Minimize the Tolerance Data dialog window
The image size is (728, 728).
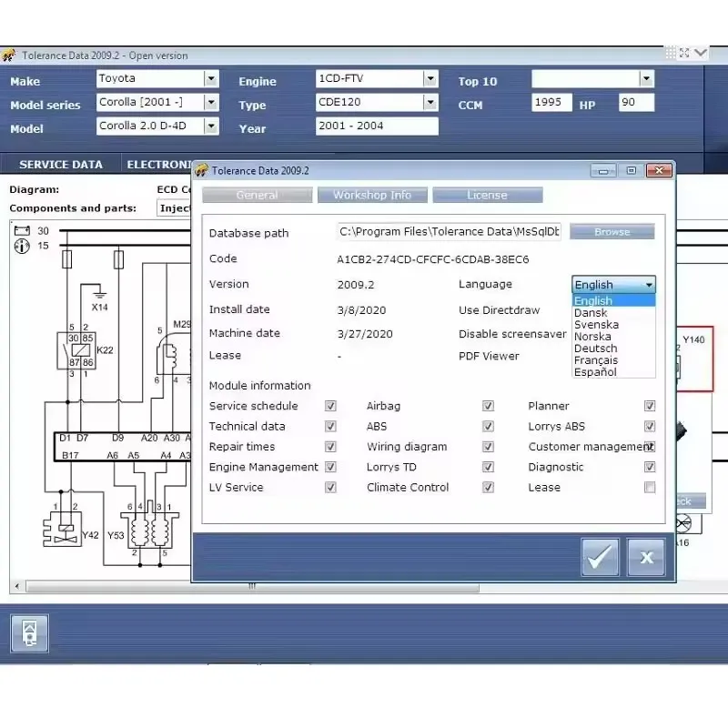click(603, 170)
